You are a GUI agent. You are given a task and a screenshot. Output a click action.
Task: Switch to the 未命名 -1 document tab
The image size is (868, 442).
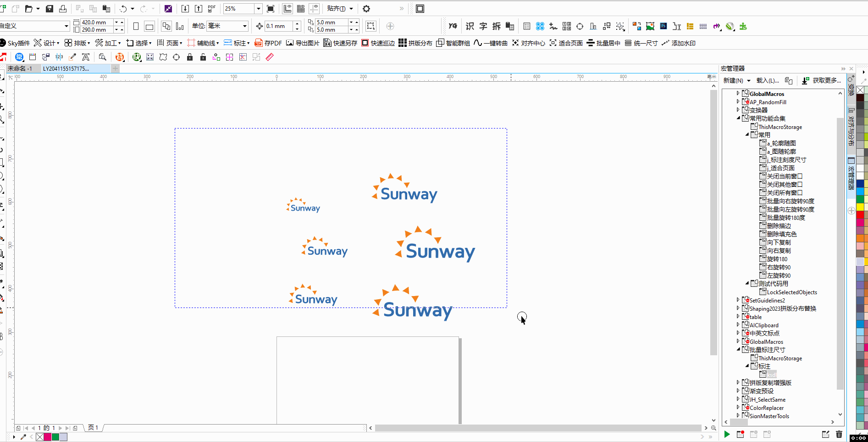(x=20, y=68)
